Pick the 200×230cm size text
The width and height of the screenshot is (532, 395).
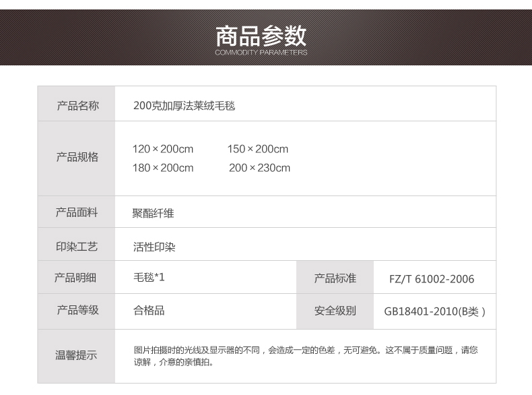pos(259,168)
